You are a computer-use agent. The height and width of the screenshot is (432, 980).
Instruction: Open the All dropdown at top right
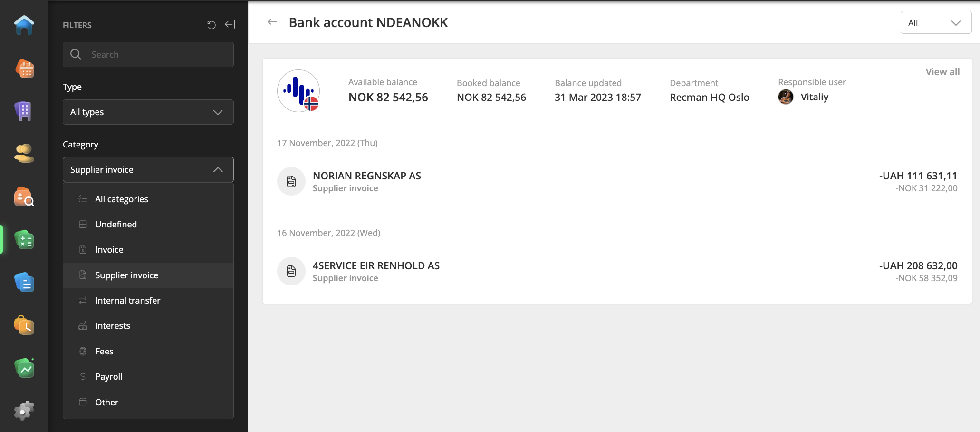coord(935,23)
